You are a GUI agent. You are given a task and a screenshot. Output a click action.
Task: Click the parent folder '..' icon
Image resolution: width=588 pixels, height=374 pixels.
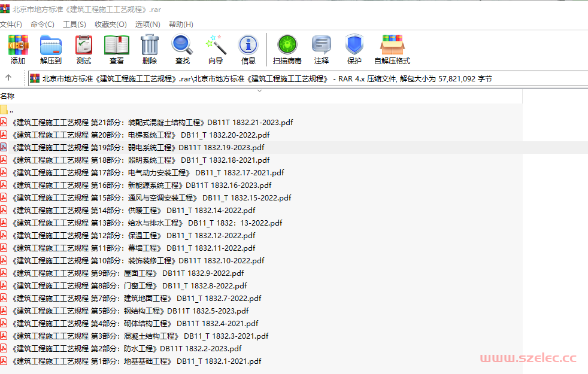tap(4, 110)
